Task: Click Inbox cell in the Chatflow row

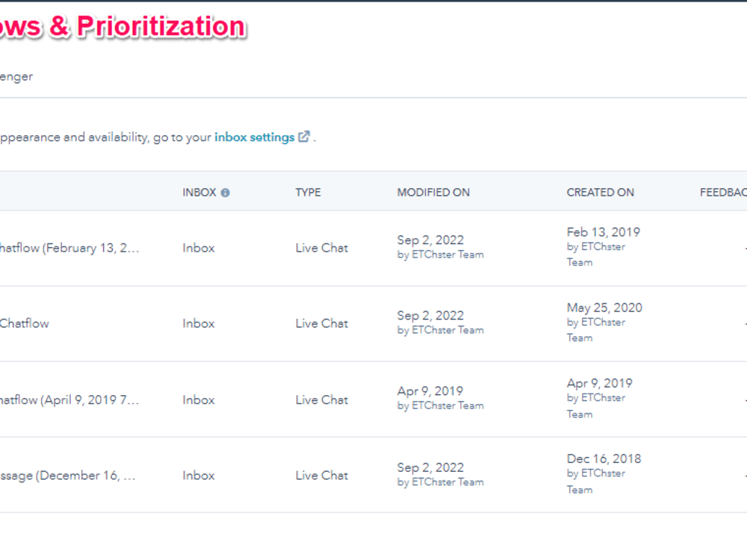Action: (199, 324)
